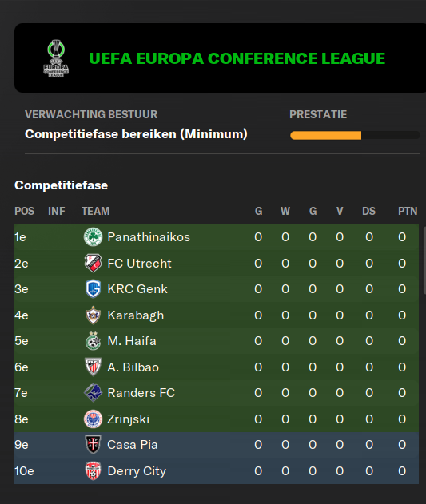Sort table by the DS column header
The width and height of the screenshot is (426, 504).
pos(368,211)
